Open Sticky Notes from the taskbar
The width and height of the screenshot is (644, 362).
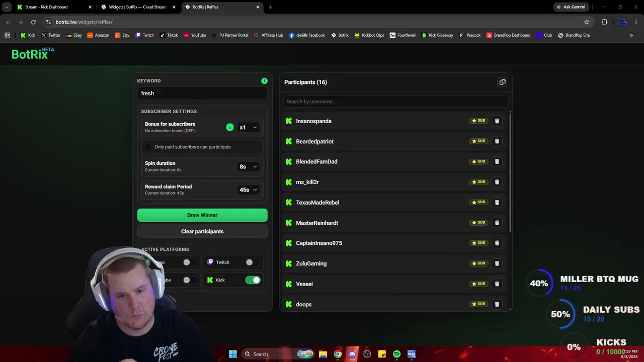[382, 354]
